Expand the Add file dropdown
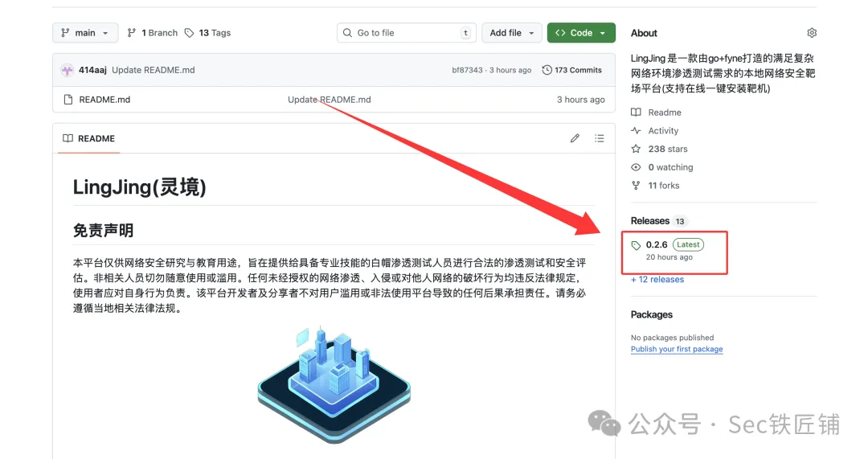 [x=511, y=33]
